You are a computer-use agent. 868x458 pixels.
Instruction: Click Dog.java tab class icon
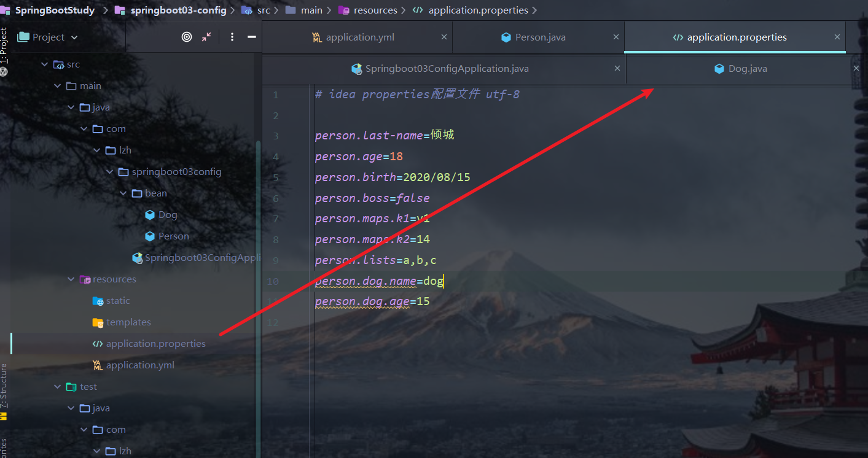tap(719, 69)
